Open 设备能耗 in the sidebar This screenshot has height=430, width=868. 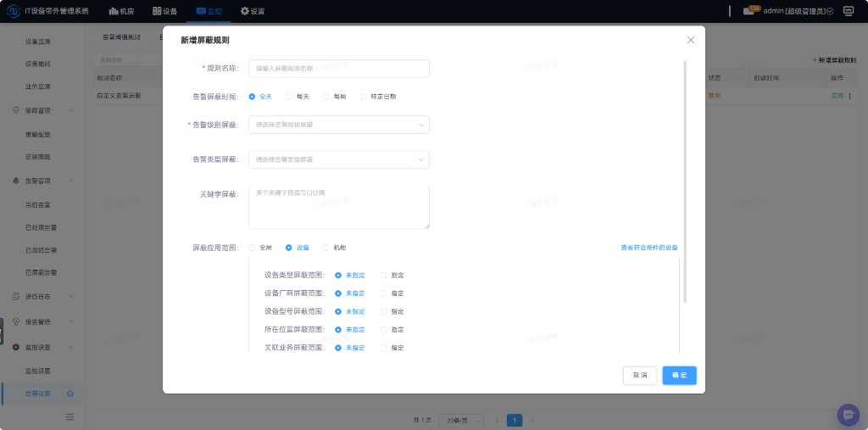tap(37, 64)
